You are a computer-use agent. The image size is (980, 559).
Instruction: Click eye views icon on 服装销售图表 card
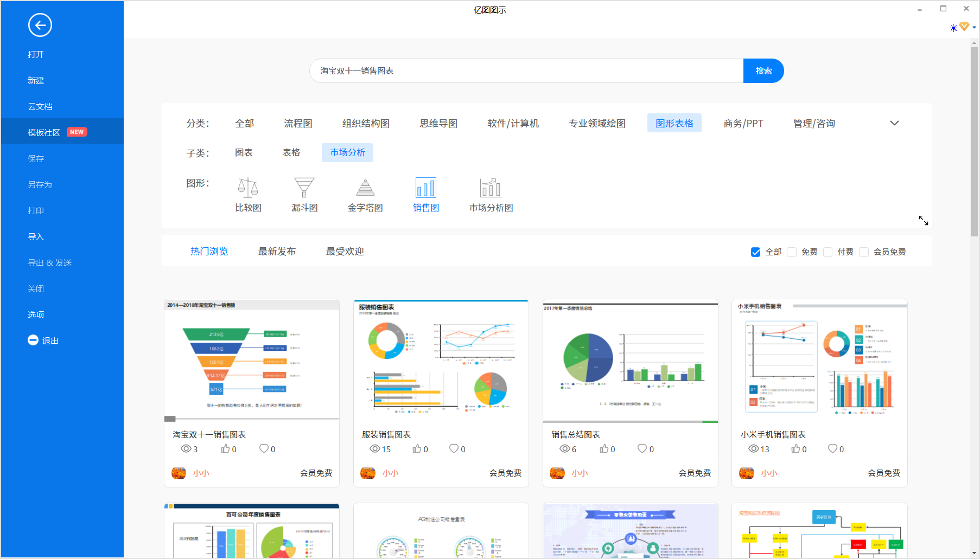pos(375,448)
